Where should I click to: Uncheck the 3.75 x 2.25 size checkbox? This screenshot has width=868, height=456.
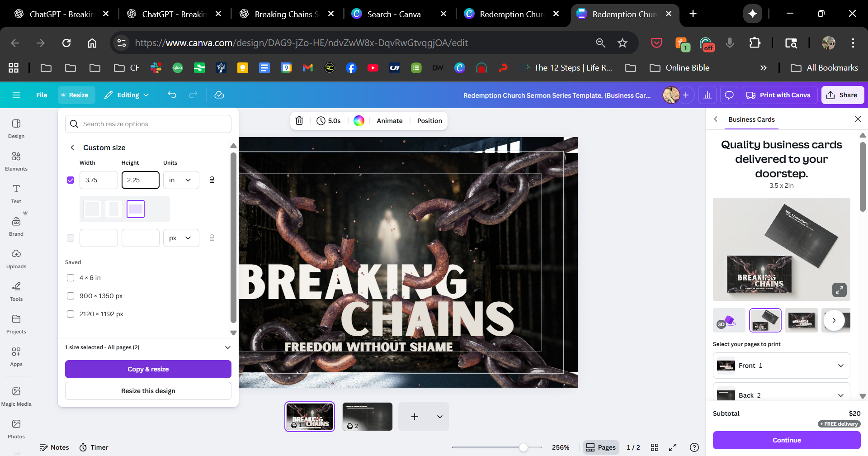click(x=71, y=180)
